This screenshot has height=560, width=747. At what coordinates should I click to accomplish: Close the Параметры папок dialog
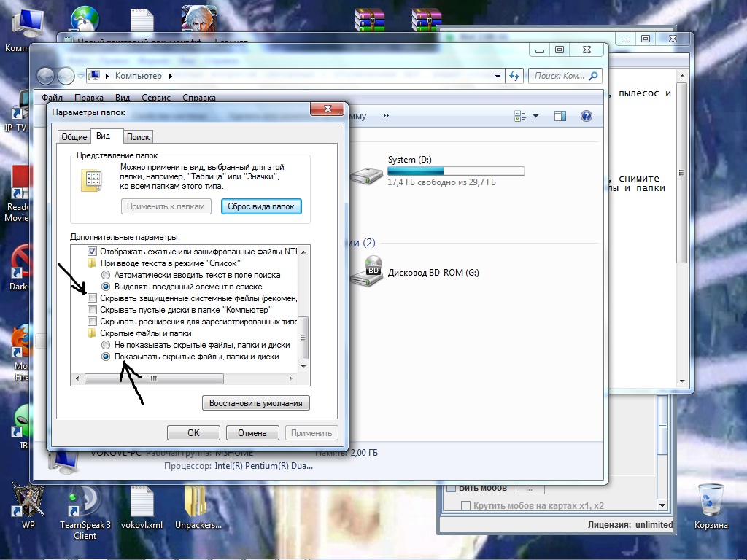[328, 109]
